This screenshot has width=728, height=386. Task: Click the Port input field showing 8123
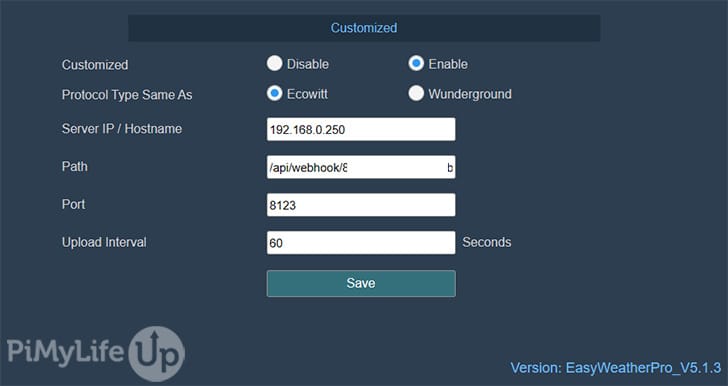361,205
